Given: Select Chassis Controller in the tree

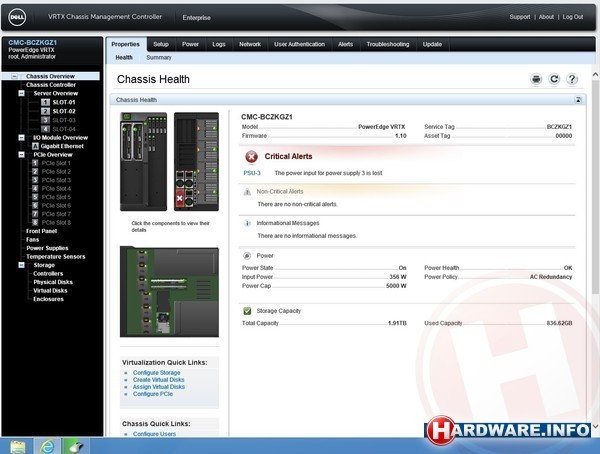Looking at the screenshot, I should [51, 85].
